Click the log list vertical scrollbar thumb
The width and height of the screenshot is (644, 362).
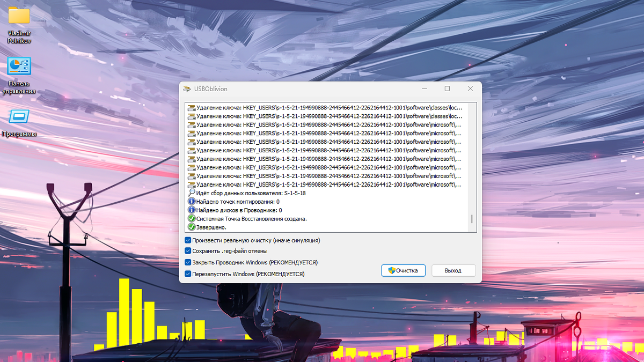(x=472, y=219)
